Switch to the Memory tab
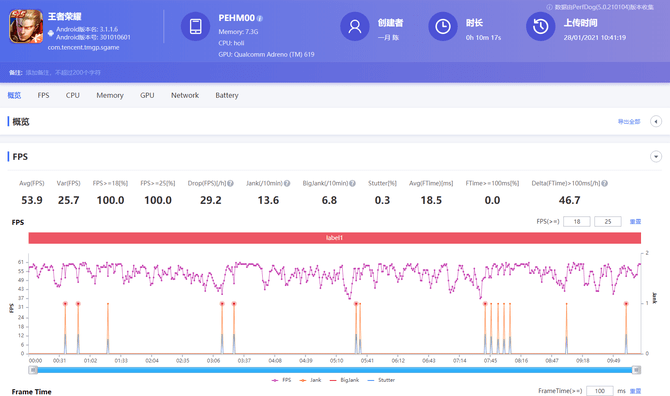 point(110,95)
